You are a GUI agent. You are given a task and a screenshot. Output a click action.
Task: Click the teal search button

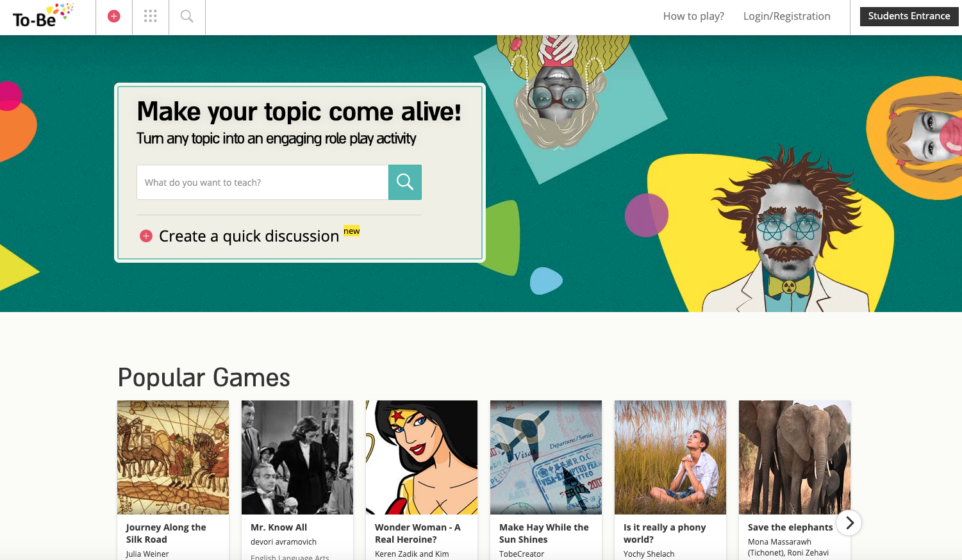point(405,182)
